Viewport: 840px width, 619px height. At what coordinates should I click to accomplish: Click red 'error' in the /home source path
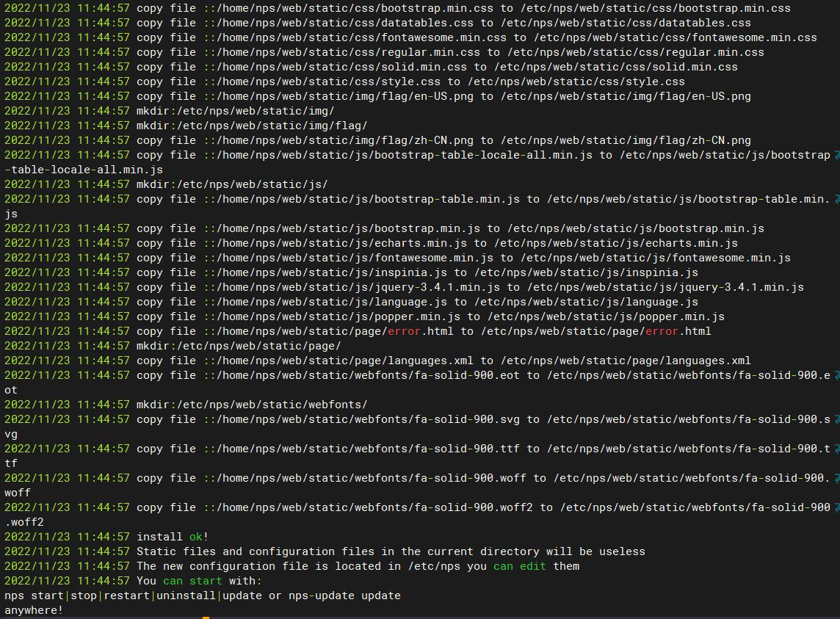(x=404, y=331)
